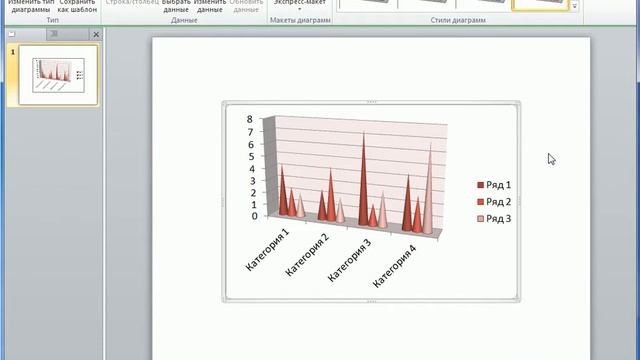Open the Экспресс-макет dropdown
This screenshot has height=360, width=640.
click(300, 5)
